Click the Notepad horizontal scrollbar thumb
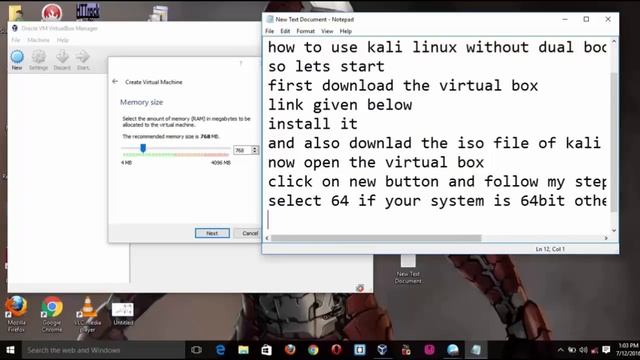Viewport: 640px width, 360px height. coord(376,238)
